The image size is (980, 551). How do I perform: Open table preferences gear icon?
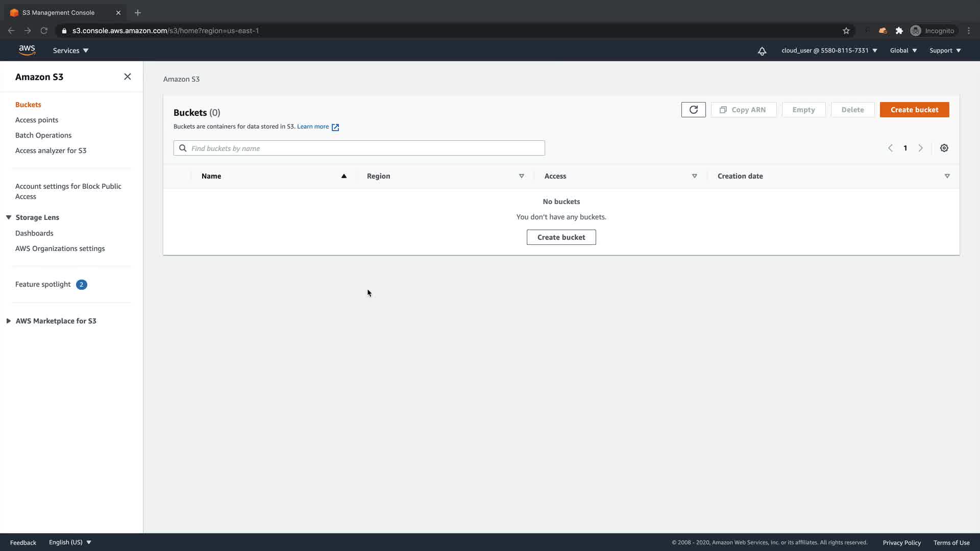tap(944, 148)
